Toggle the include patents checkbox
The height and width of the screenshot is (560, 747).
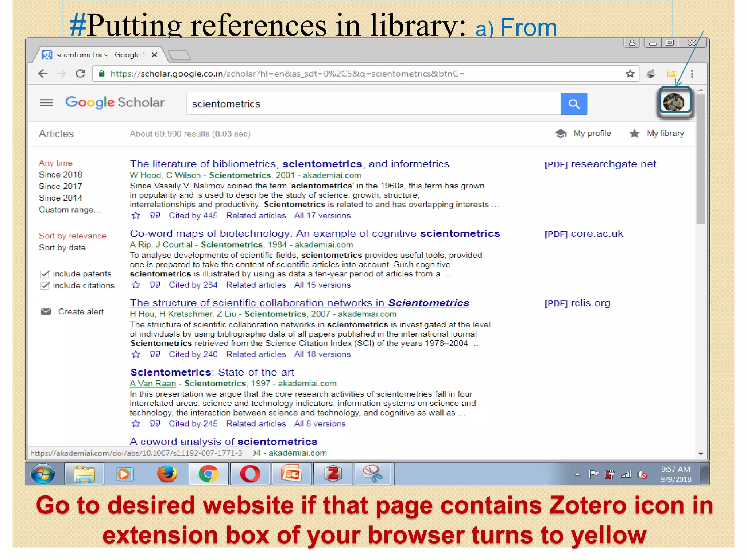[x=45, y=274]
